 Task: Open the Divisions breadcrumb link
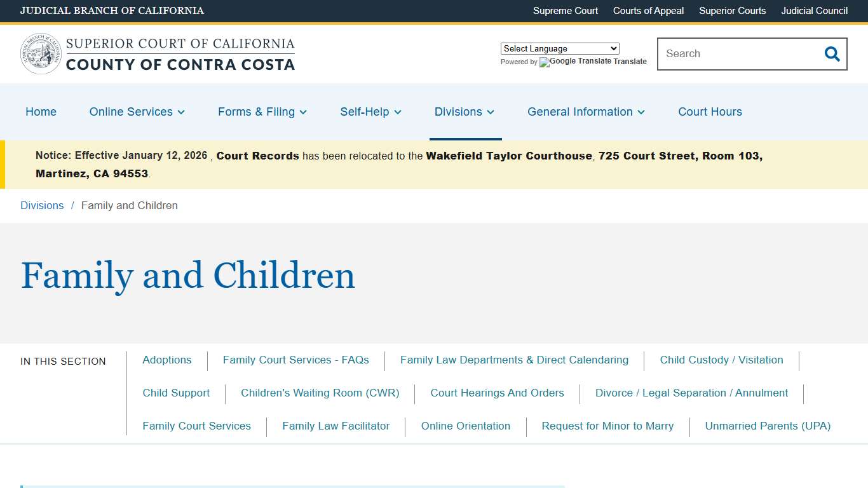click(42, 205)
